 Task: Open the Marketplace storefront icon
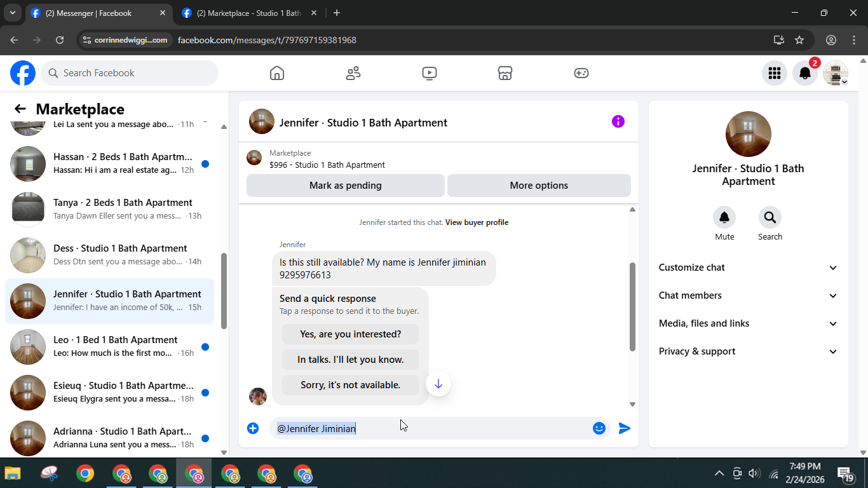tap(505, 73)
